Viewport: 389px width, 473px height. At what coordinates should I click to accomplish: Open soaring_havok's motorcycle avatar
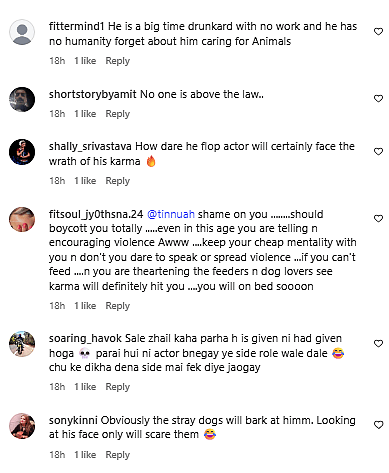pos(22,344)
